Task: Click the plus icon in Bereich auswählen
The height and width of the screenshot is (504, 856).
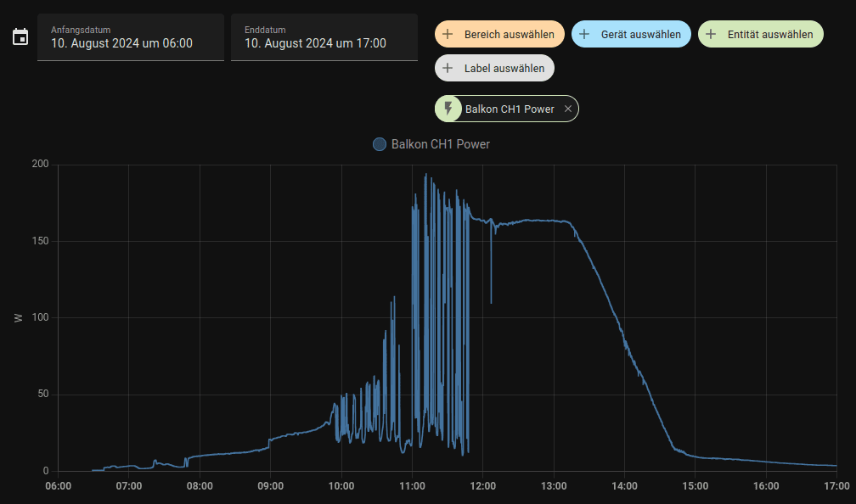Action: [x=448, y=34]
